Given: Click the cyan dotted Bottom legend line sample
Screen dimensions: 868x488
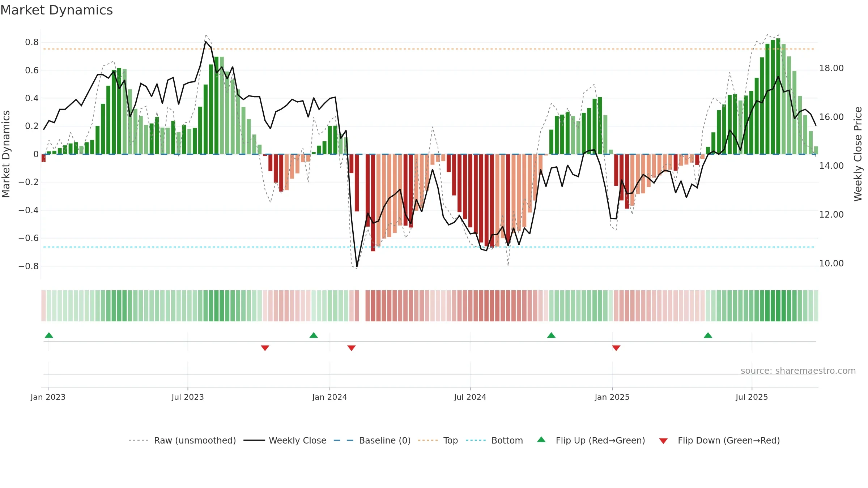Looking at the screenshot, I should 476,440.
